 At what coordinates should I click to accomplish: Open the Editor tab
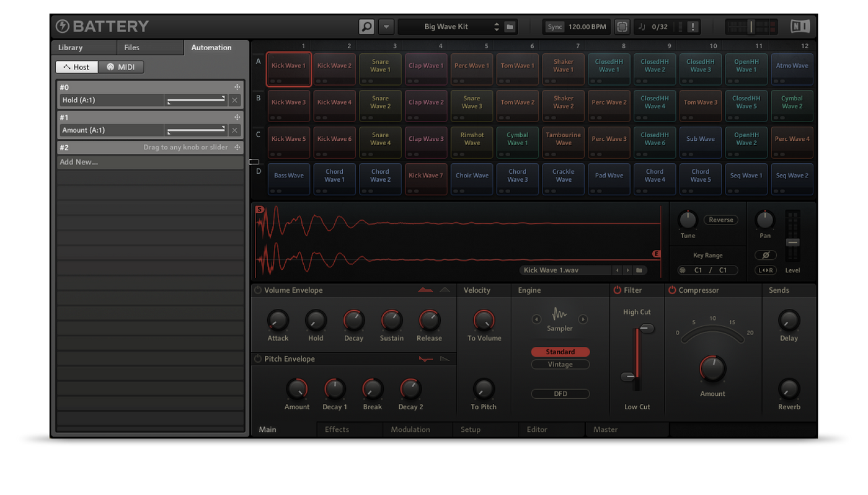[551, 429]
